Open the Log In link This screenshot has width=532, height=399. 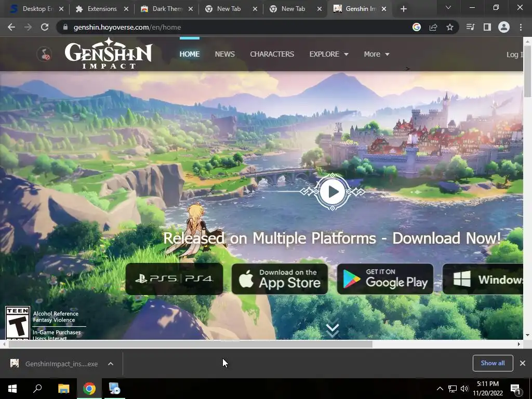[x=515, y=54]
